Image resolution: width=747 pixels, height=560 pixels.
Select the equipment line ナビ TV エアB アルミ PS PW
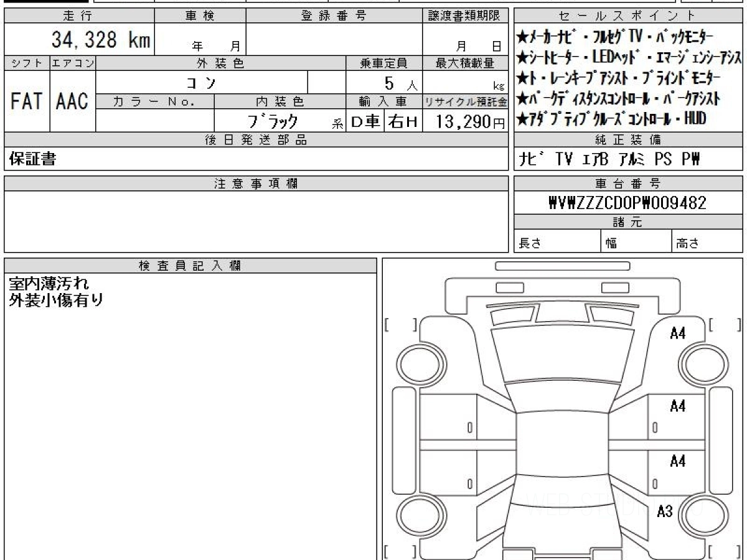609,160
